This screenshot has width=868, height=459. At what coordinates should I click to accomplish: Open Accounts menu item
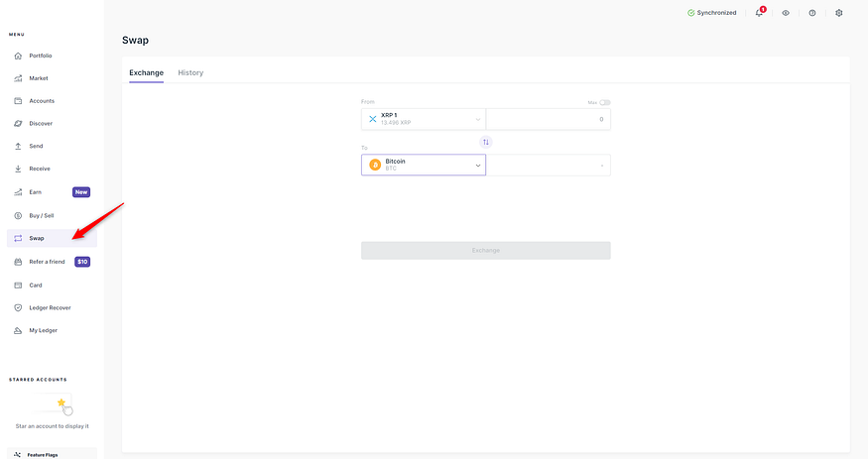pos(42,101)
